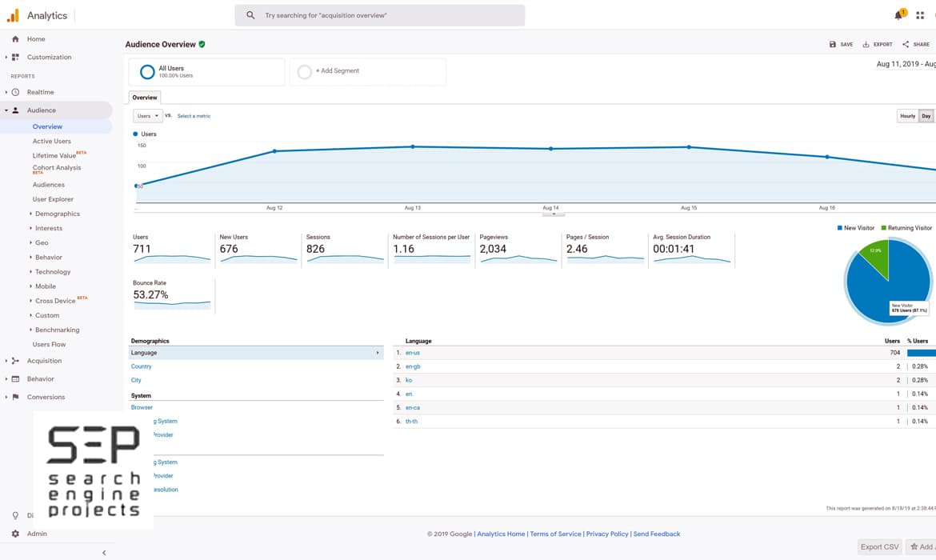Open Active Users report

click(51, 141)
